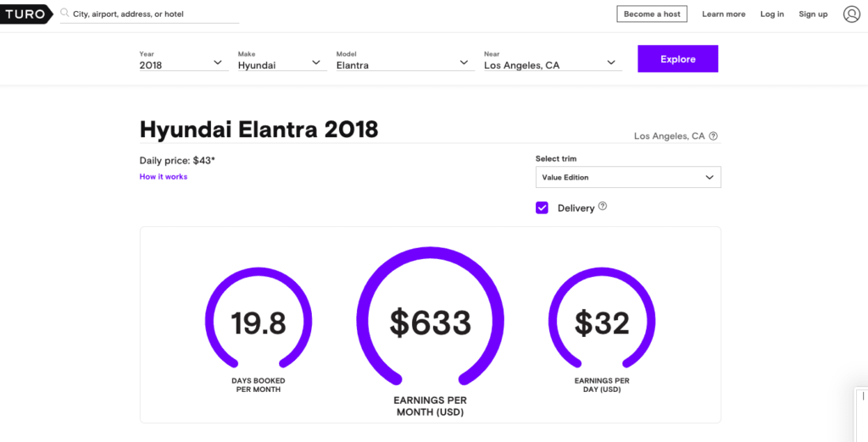The height and width of the screenshot is (442, 868).
Task: Click the purple Explore button
Action: [x=677, y=58]
